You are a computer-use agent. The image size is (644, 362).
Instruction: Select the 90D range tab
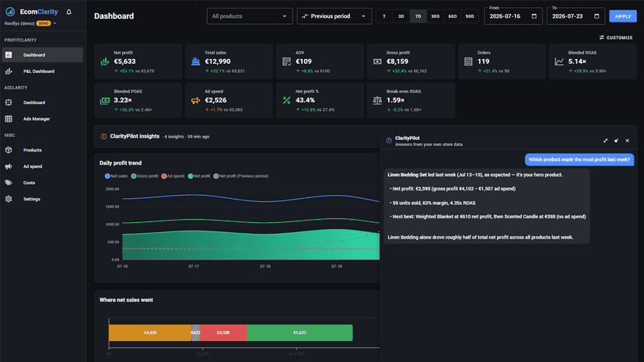coord(470,16)
